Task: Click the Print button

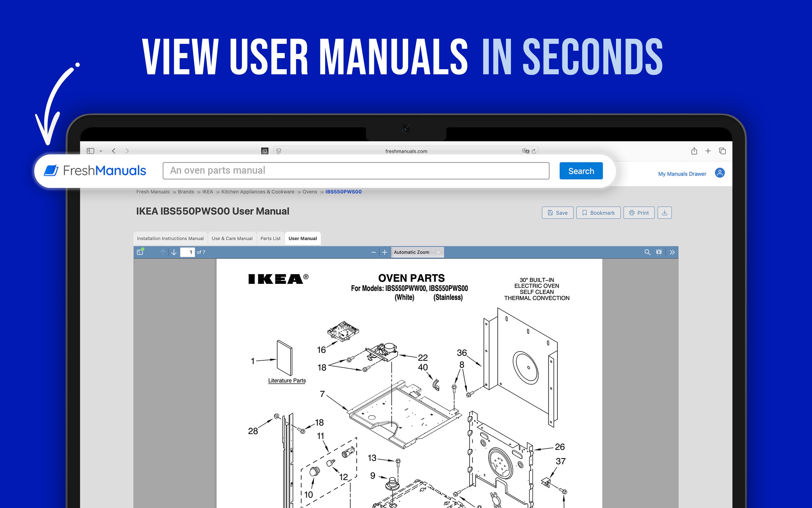Action: tap(638, 213)
